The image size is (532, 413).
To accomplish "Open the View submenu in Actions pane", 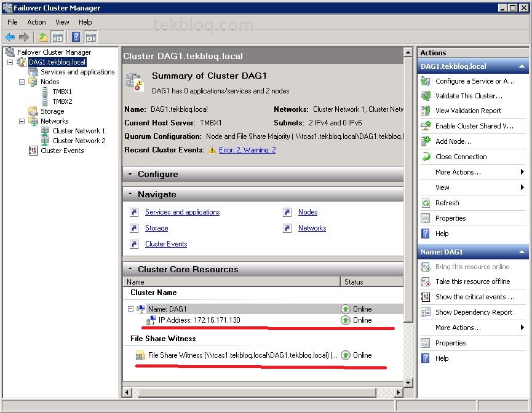I will point(473,187).
